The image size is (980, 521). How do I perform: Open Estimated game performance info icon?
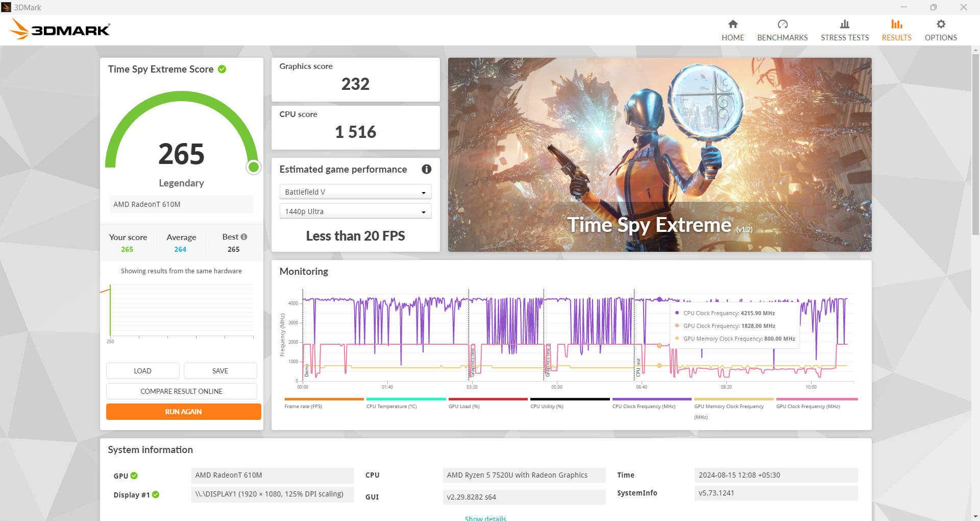click(x=427, y=169)
